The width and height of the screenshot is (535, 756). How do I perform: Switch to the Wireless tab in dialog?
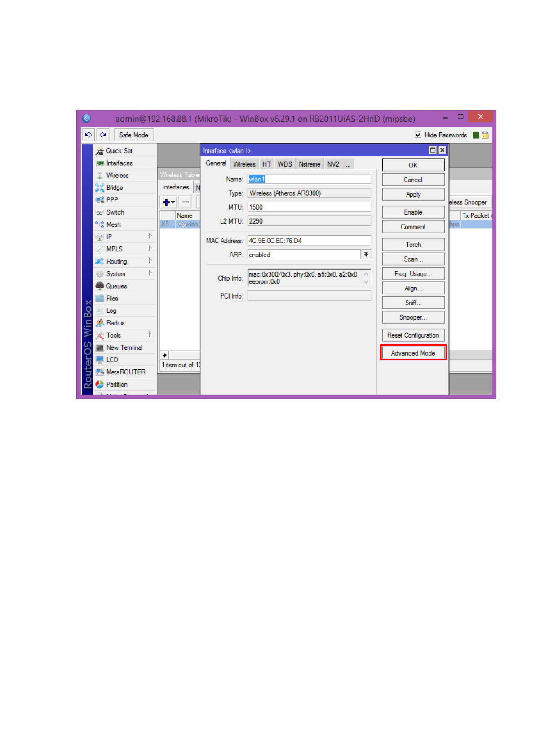pyautogui.click(x=244, y=164)
